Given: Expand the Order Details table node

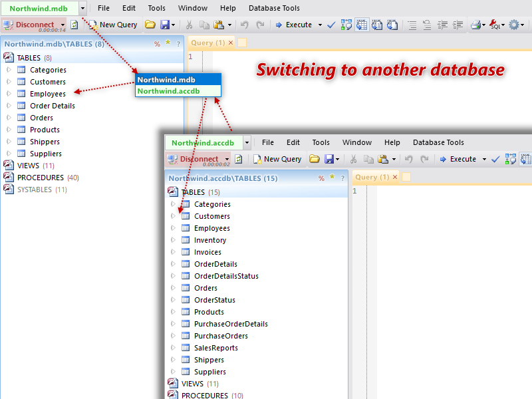Looking at the screenshot, I should pyautogui.click(x=9, y=106).
